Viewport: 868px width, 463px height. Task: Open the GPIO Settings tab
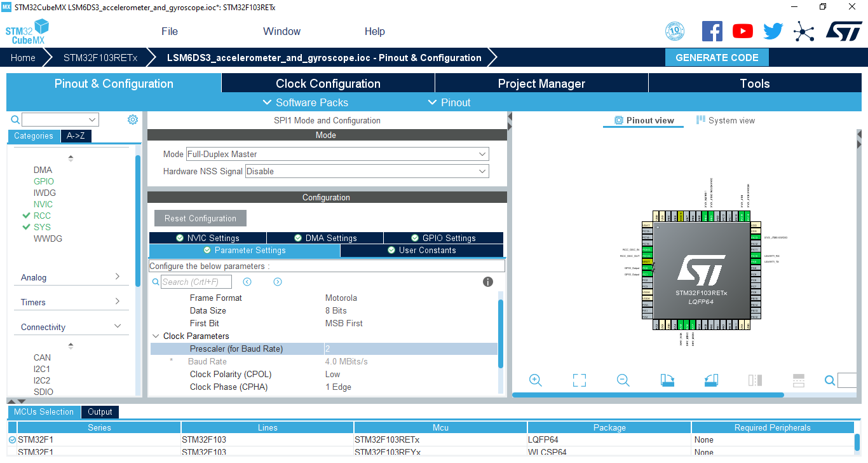[443, 238]
